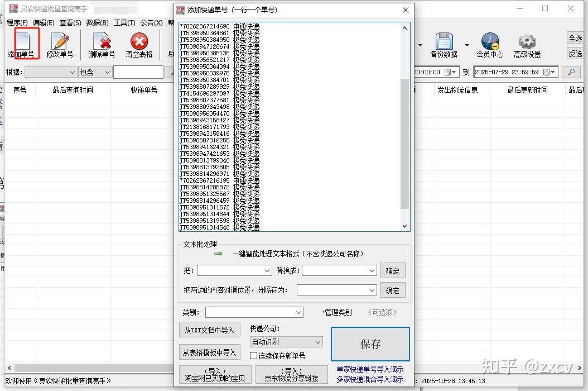
Task: Open the end date 2025-07-29 calendar dropdown
Action: [x=550, y=72]
